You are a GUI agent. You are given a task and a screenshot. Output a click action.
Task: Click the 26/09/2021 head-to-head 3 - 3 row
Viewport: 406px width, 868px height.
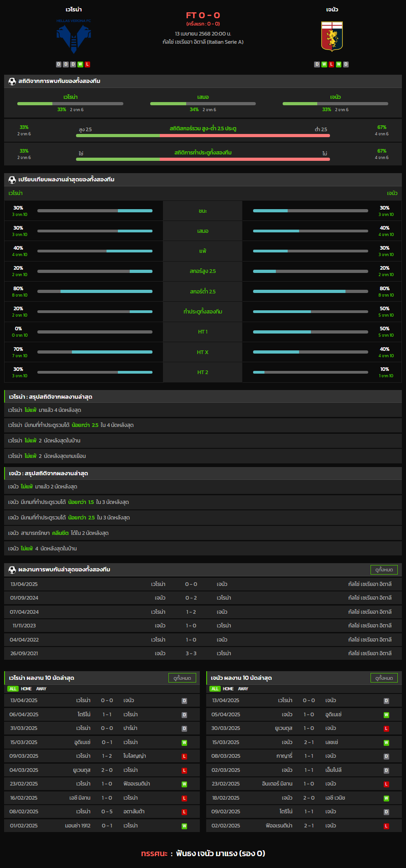coord(203,653)
